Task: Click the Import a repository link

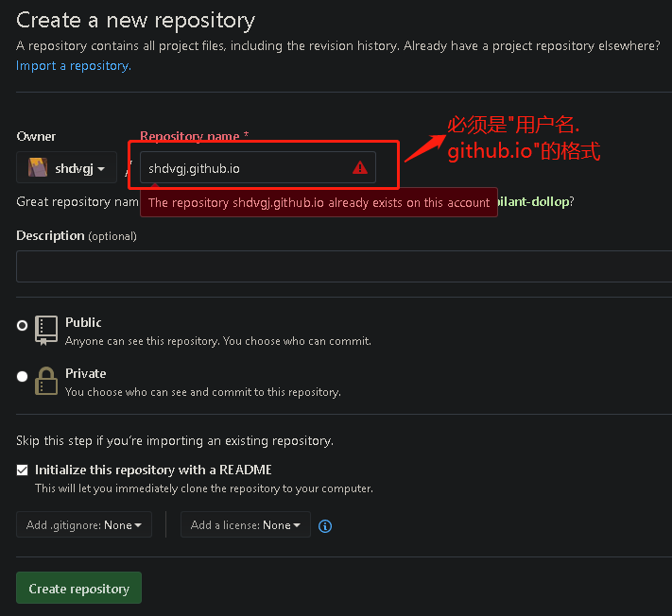Action: coord(74,66)
